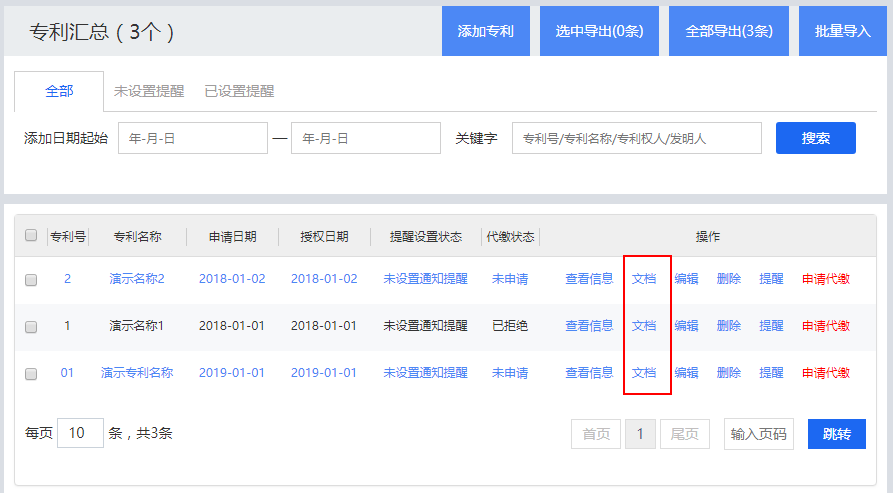Click 申请代缴 for 演示专利名称

(826, 372)
